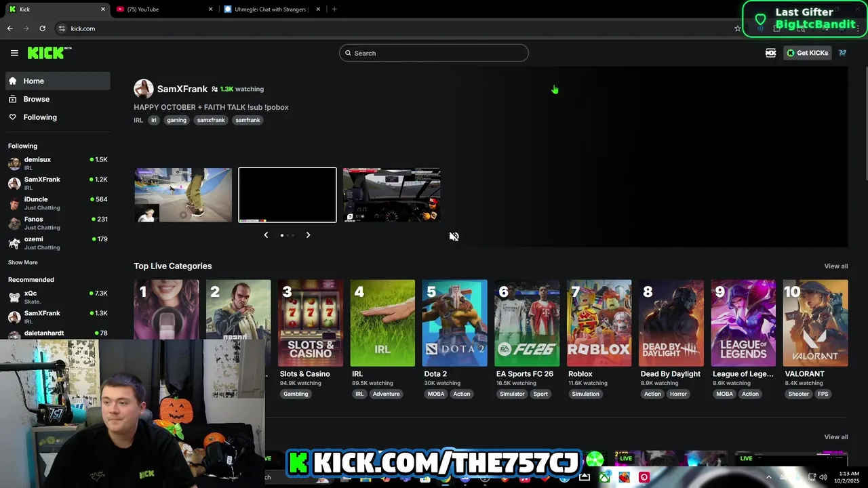Select the Kick browser tab
The height and width of the screenshot is (488, 868).
[x=57, y=9]
